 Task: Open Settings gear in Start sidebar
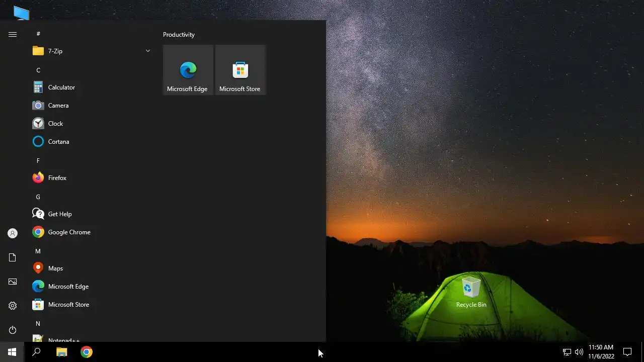point(13,306)
